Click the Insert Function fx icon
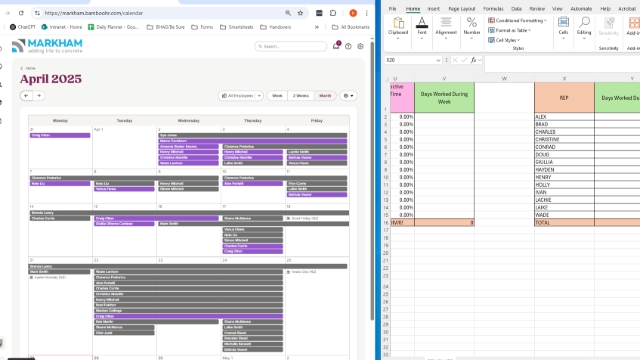This screenshot has height=360, width=640. point(473,60)
